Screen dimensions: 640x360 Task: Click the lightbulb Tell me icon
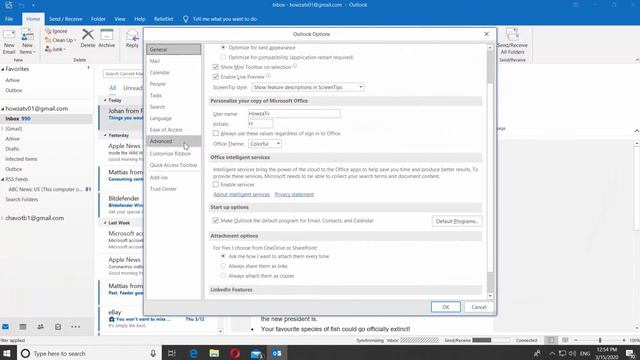[186, 19]
